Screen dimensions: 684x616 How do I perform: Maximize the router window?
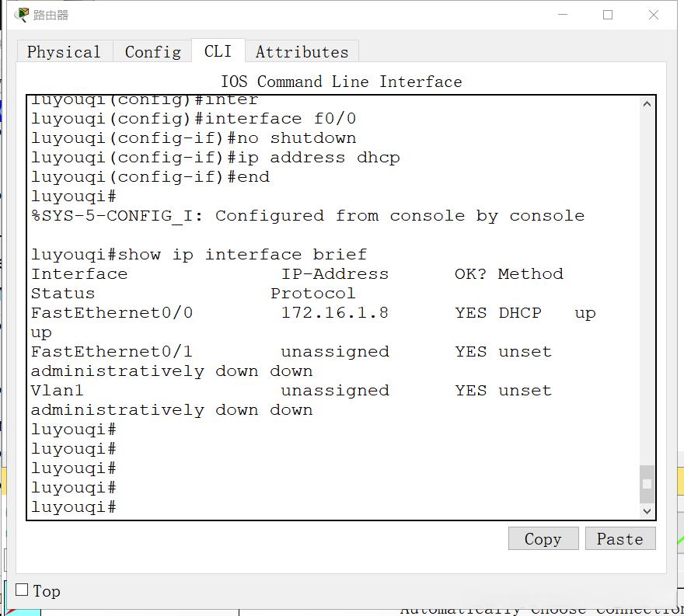(608, 15)
